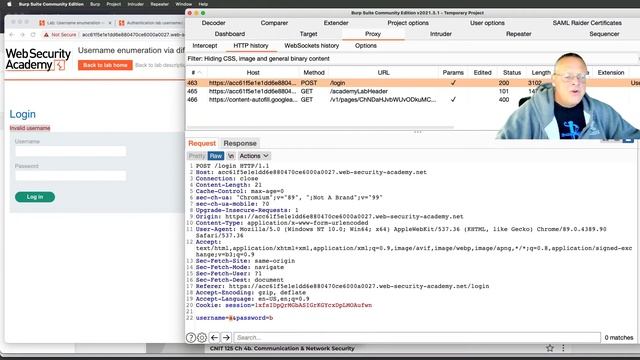The image size is (640, 360).
Task: Open search settings gear icon
Action: click(202, 338)
